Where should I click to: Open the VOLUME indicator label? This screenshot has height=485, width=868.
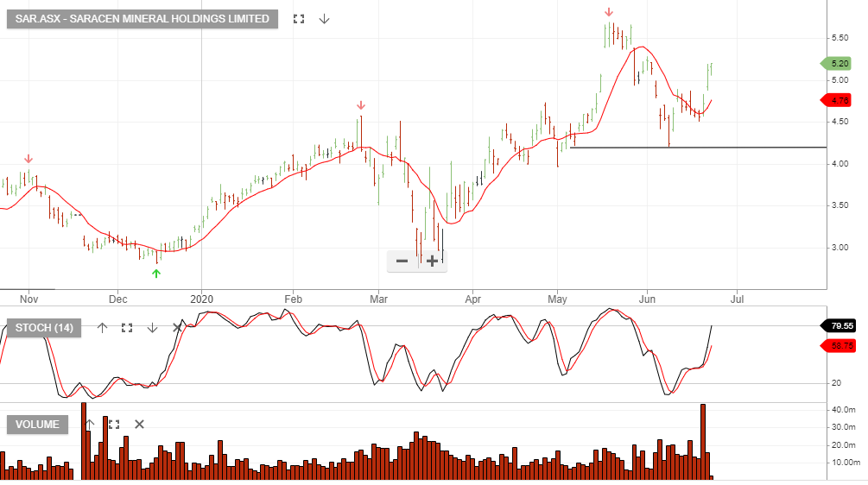37,425
